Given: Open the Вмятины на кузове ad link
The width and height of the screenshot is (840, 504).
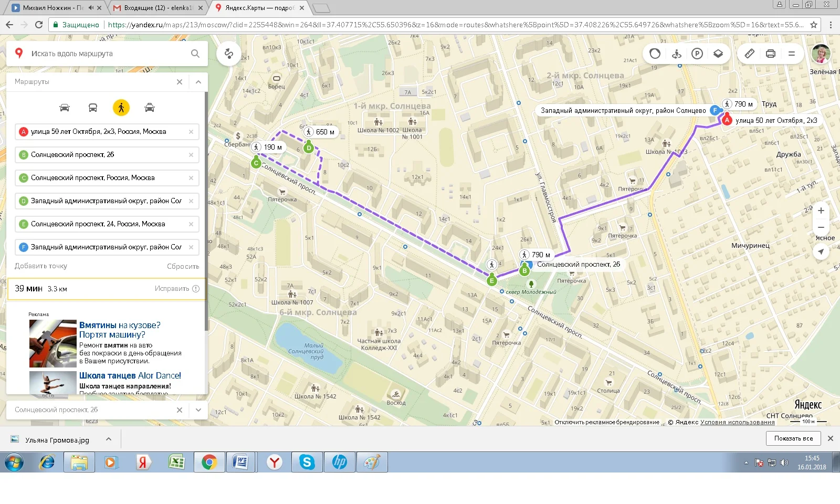Looking at the screenshot, I should pyautogui.click(x=120, y=330).
